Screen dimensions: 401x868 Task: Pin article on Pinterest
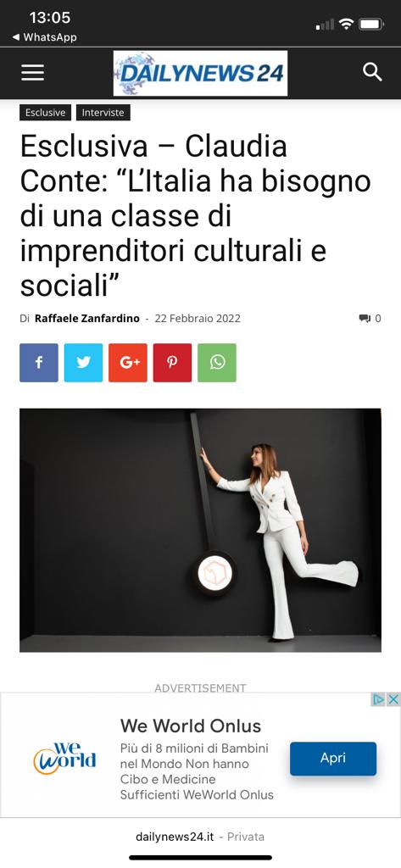pos(172,363)
